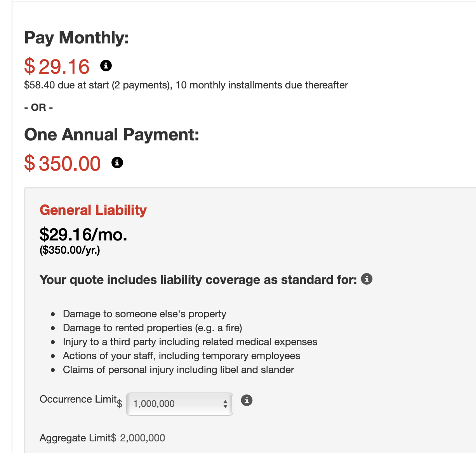Viewport: 476px width, 453px height.
Task: Open info icon next to $350.00 annual payment
Action: 117,163
